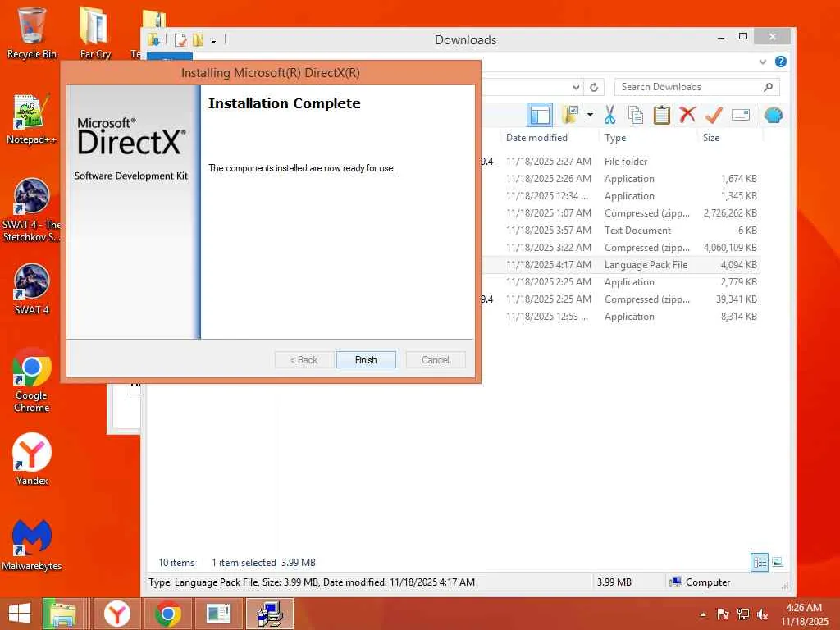Select SWAT 4 - The Stetchkov Syndicate shortcut
The width and height of the screenshot is (840, 630).
(31, 210)
